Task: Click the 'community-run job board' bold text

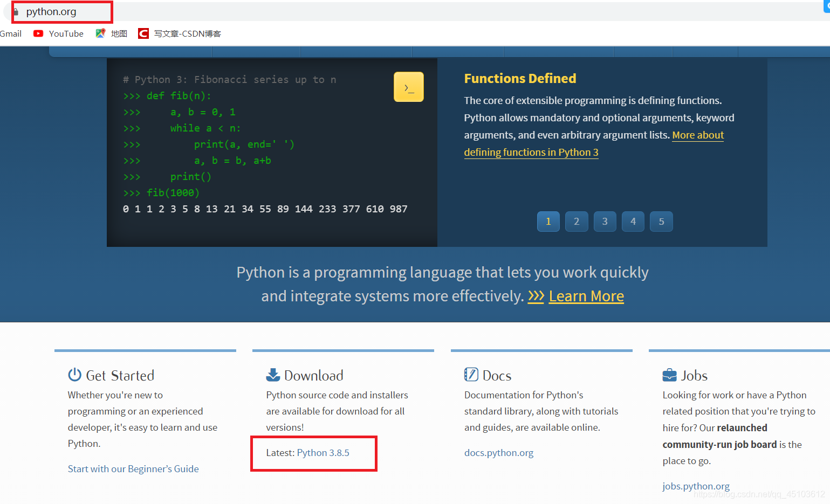Action: coord(720,445)
